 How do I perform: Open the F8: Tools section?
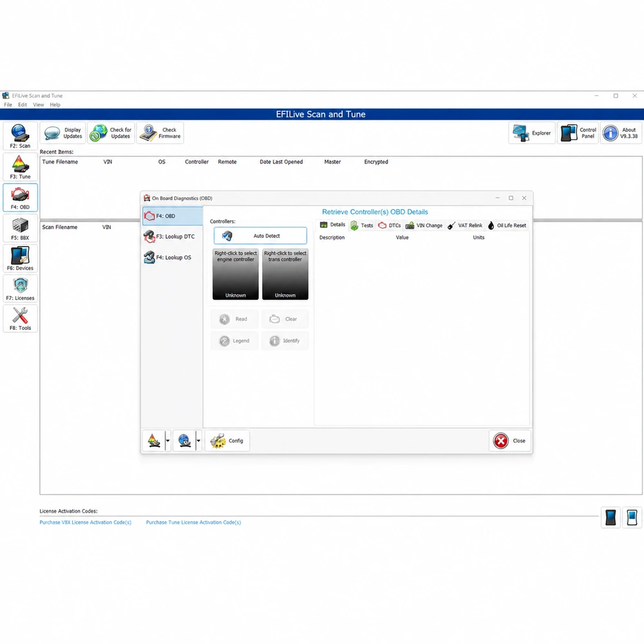click(20, 318)
